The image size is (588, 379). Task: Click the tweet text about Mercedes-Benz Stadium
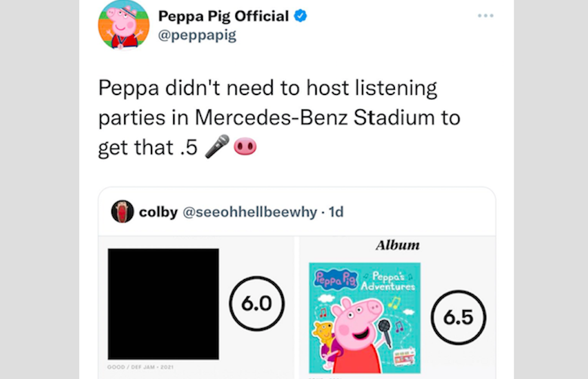(279, 117)
